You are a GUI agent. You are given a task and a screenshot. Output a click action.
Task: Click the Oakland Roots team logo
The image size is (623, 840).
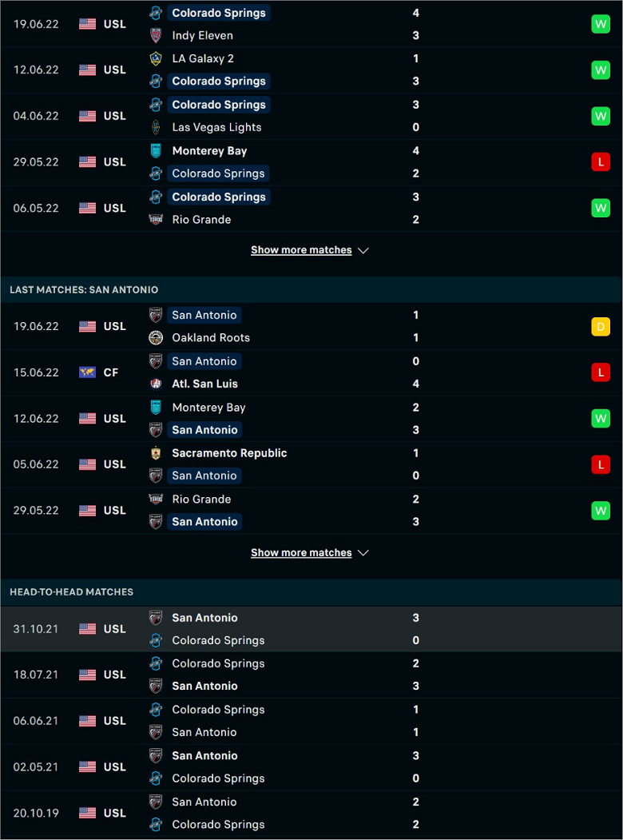click(156, 337)
